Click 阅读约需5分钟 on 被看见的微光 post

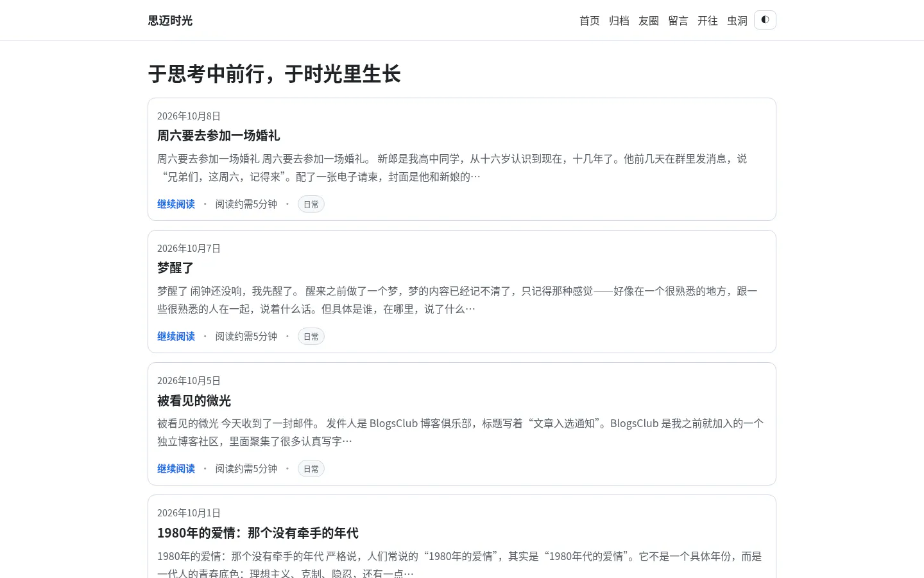point(246,469)
